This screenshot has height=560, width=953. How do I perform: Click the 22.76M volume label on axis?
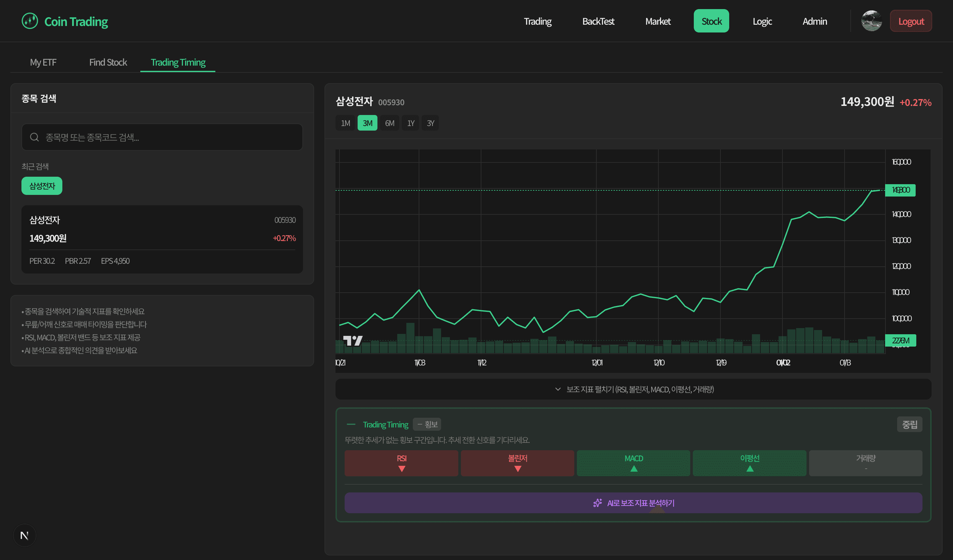click(900, 340)
